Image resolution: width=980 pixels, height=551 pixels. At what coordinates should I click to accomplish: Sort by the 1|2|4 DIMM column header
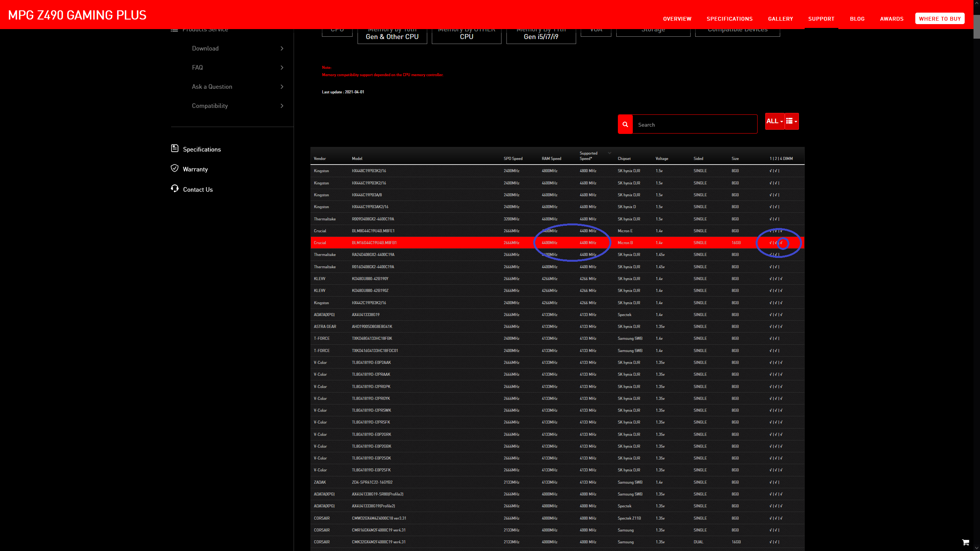coord(781,158)
